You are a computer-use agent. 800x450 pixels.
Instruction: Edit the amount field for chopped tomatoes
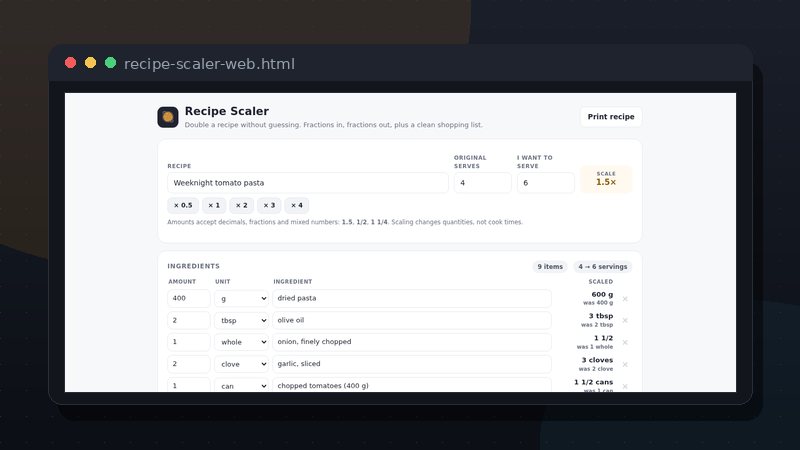tap(189, 386)
